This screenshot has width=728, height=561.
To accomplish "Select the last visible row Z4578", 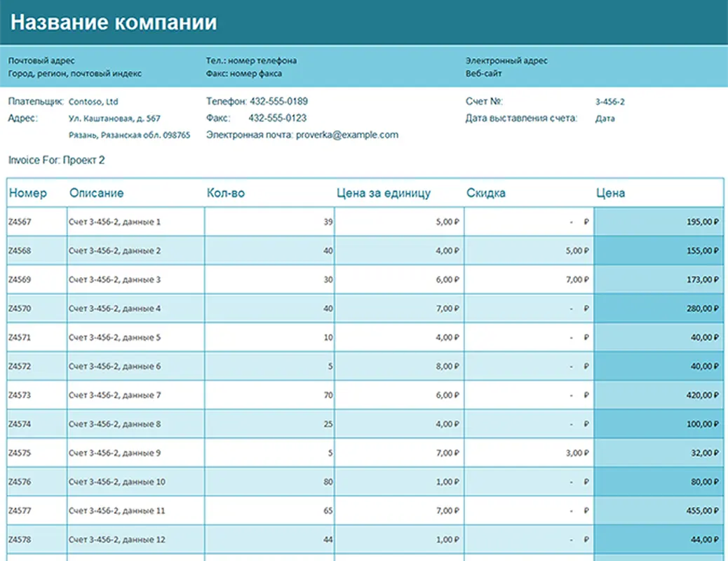I will [x=23, y=539].
